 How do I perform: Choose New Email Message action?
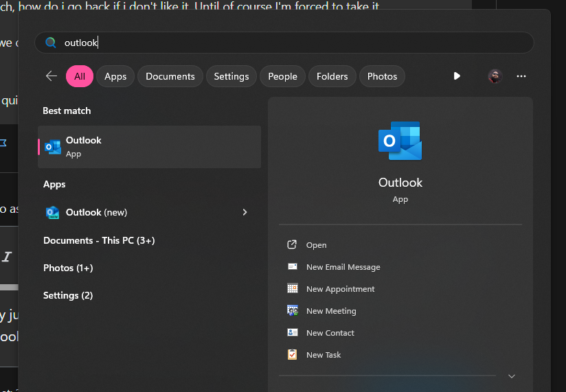(343, 267)
